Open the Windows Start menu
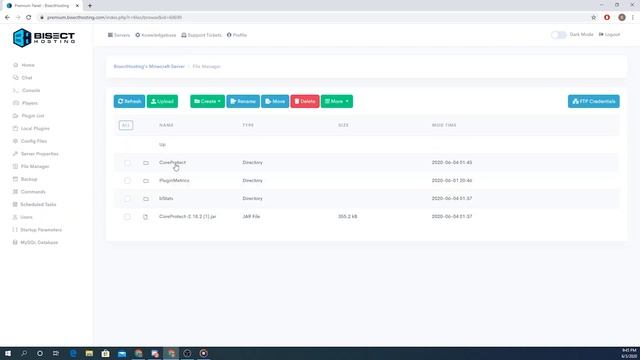Viewport: 640px width, 360px height. pos(8,353)
